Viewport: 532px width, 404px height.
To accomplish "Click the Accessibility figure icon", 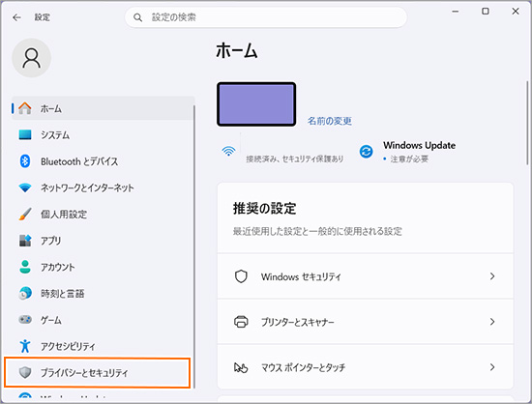I will [x=25, y=346].
